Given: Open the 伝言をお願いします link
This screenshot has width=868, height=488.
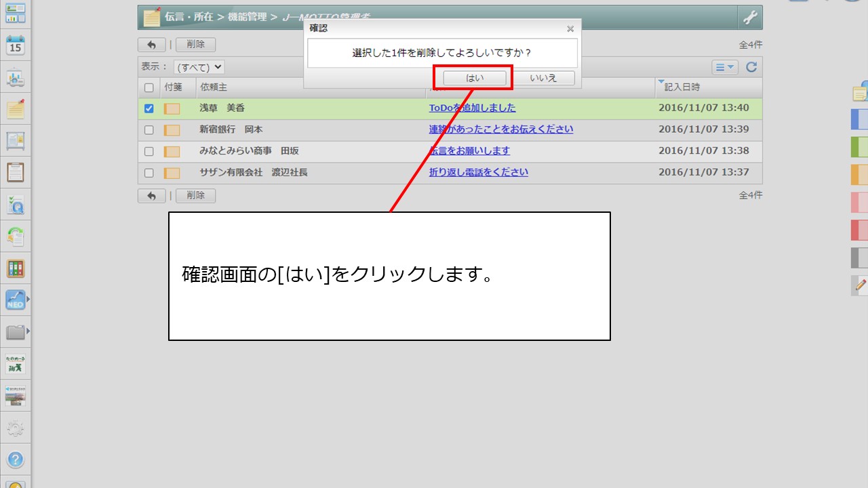Looking at the screenshot, I should 469,150.
